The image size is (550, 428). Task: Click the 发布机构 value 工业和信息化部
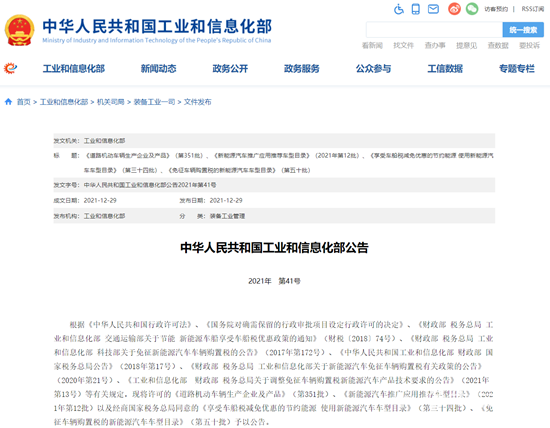tap(104, 216)
